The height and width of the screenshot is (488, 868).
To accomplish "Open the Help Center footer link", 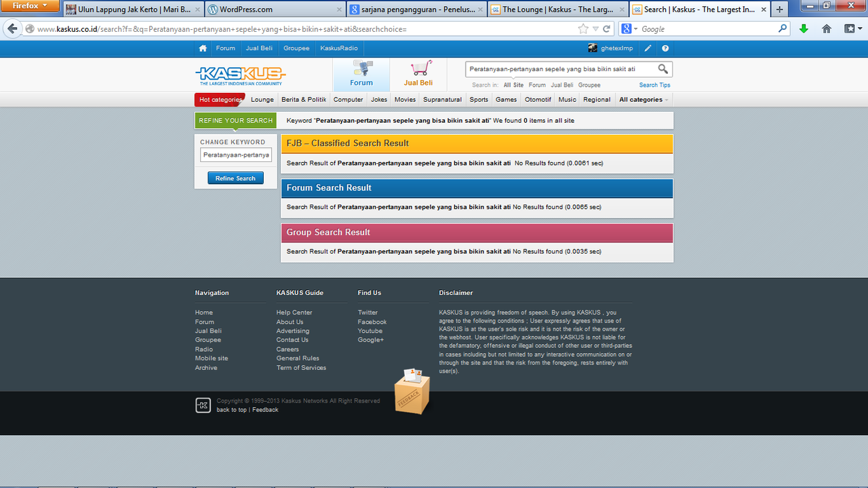I will click(x=294, y=312).
